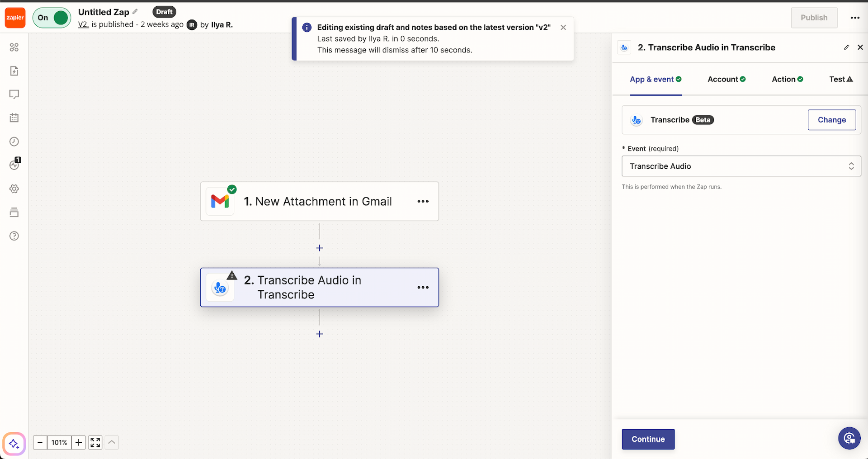Click the 101% zoom level field

pos(59,442)
